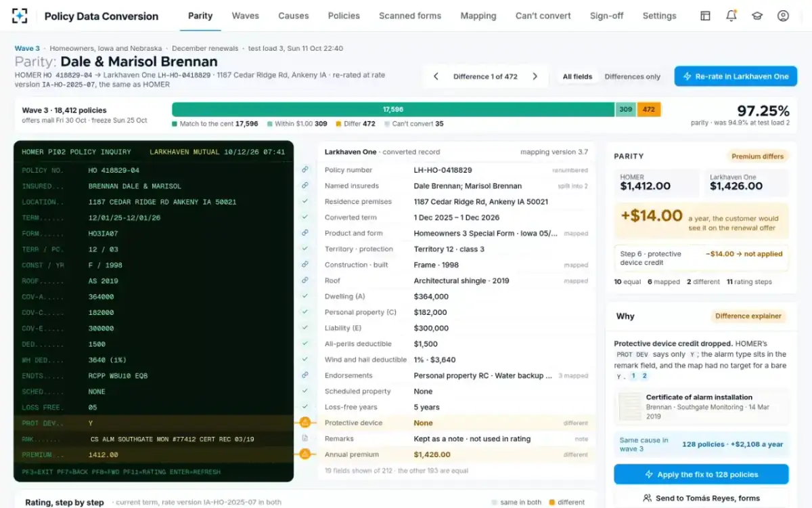The height and width of the screenshot is (508, 812).
Task: Open the notifications bell icon
Action: (x=731, y=16)
